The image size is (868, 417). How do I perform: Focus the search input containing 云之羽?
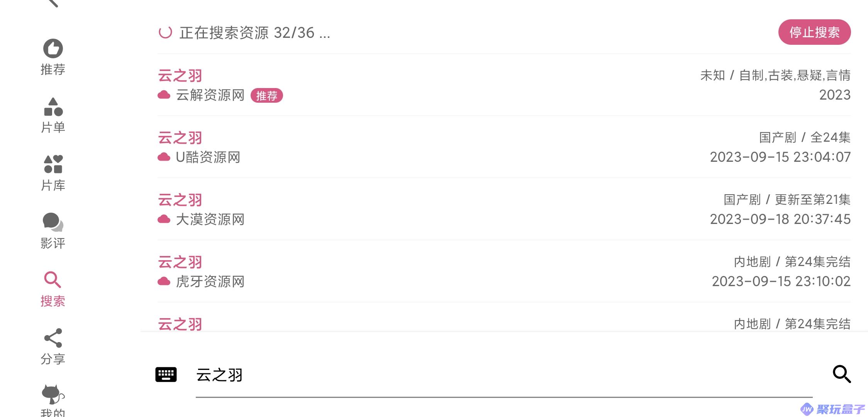click(504, 375)
